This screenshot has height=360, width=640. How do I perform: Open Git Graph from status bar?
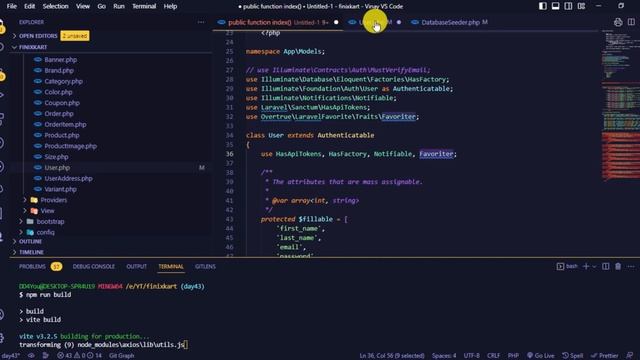click(121, 356)
